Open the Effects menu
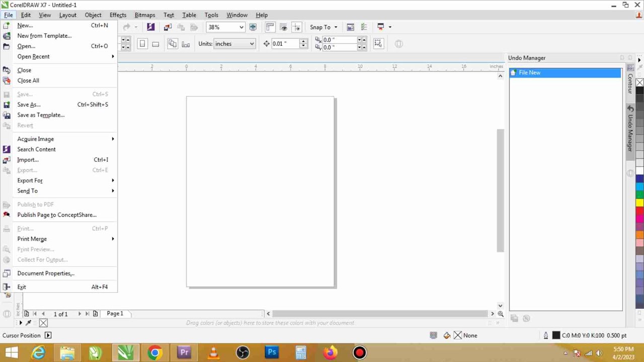This screenshot has width=644, height=362. click(118, 15)
